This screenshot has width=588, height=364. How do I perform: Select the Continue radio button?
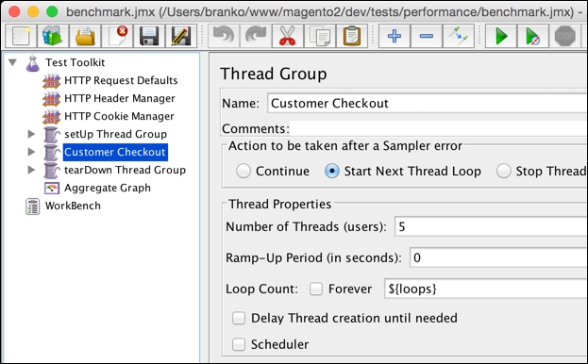tap(244, 171)
